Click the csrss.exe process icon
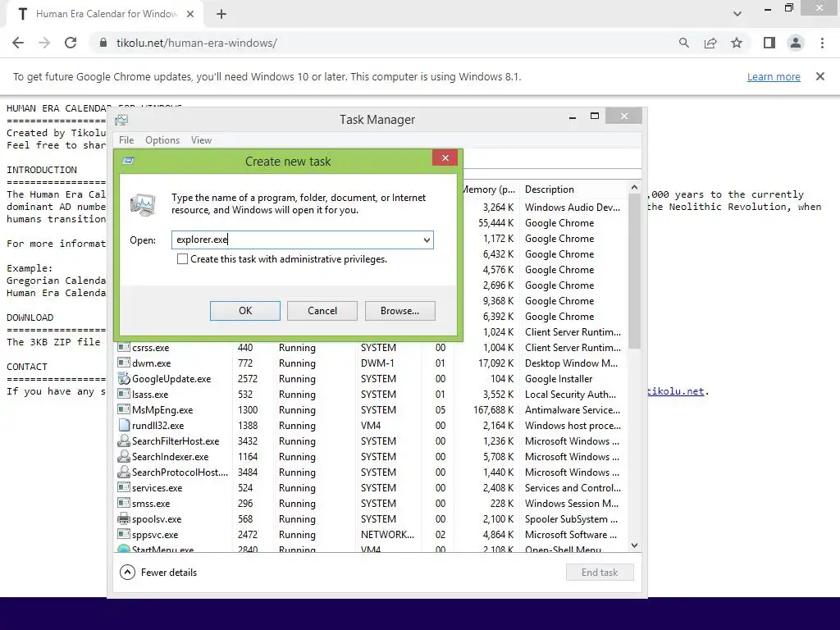The width and height of the screenshot is (840, 630). 124,348
